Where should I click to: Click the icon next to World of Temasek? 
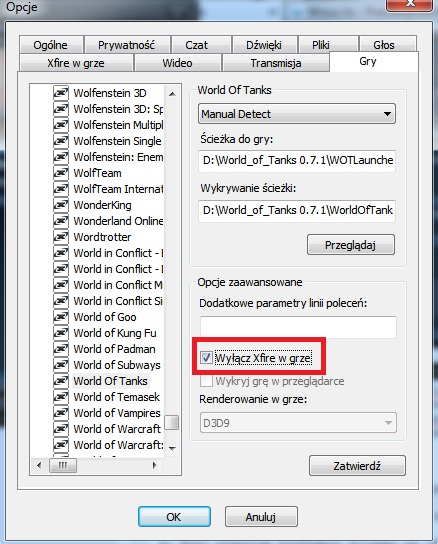(61, 397)
